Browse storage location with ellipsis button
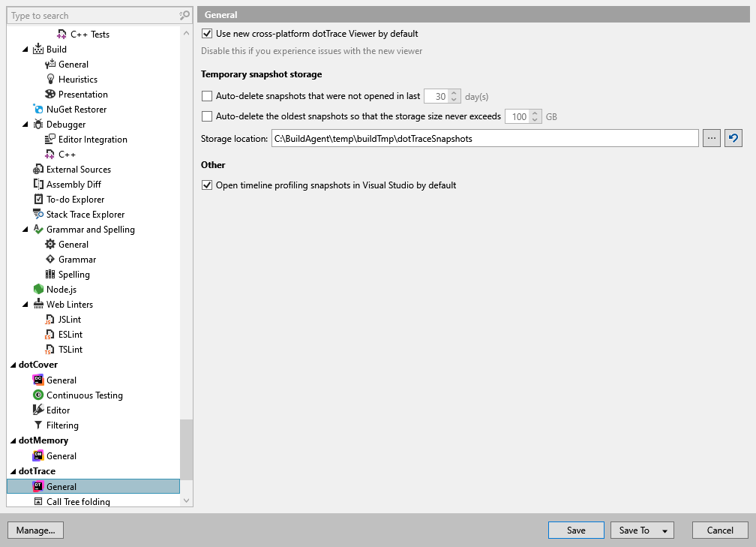The height and width of the screenshot is (547, 756). 711,138
